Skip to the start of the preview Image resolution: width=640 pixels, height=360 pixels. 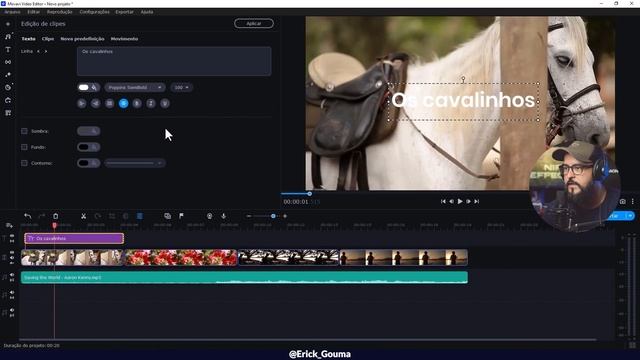pos(443,201)
